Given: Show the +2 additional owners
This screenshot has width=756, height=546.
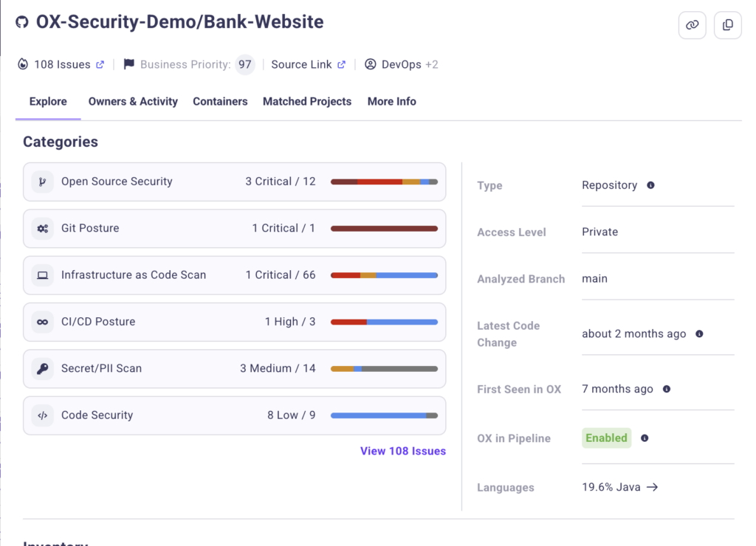Looking at the screenshot, I should pos(431,65).
